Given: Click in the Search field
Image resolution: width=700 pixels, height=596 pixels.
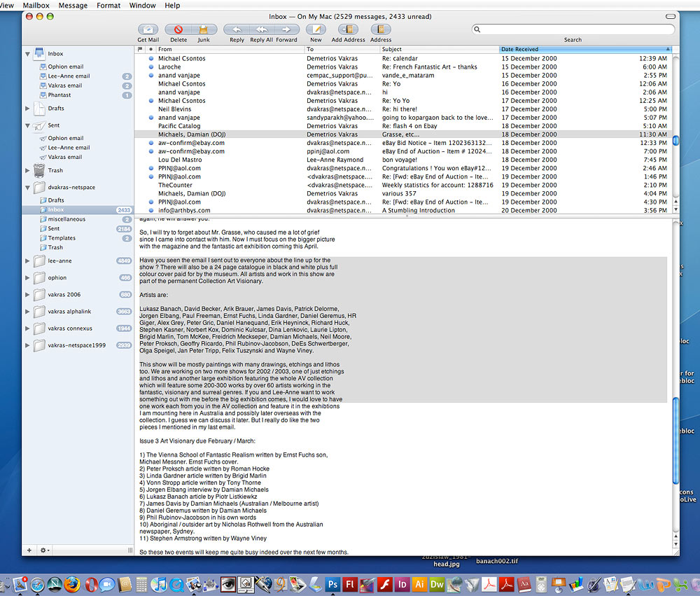Looking at the screenshot, I should point(574,29).
